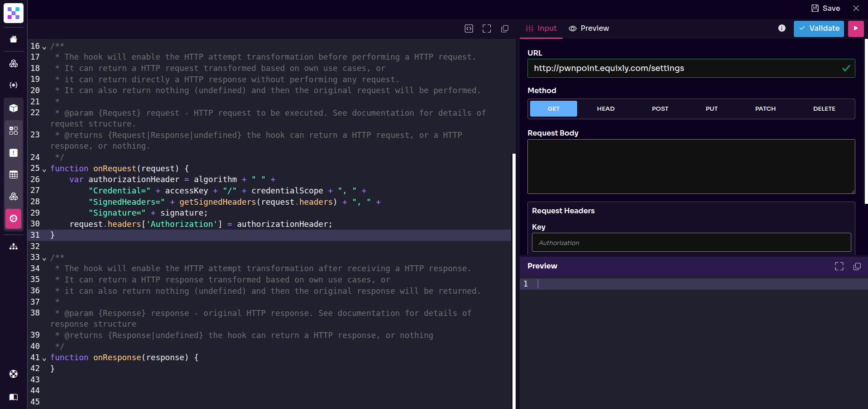Collapse the onResponse function at line 41

point(44,359)
